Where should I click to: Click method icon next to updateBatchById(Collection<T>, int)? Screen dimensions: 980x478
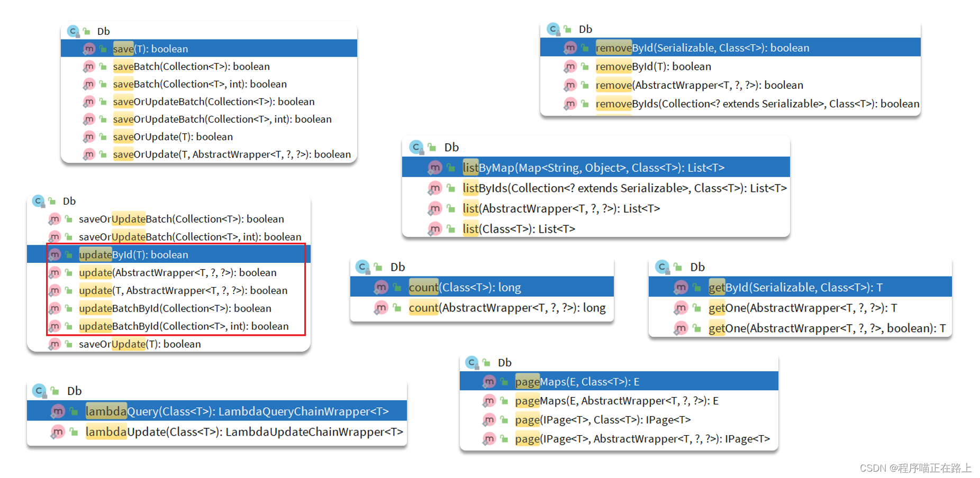[x=54, y=326]
